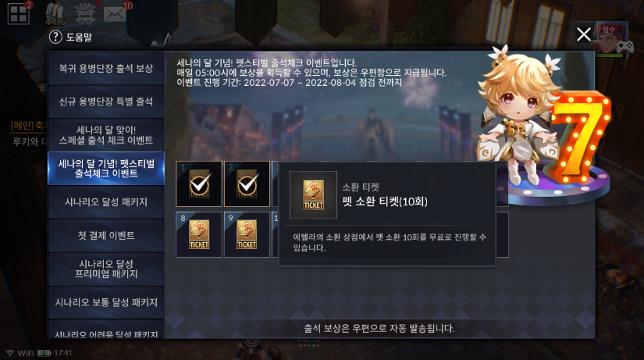Select 펫스티벌 출석체크 이벤트 tab
Viewport: 644px width, 360px height.
[x=106, y=169]
